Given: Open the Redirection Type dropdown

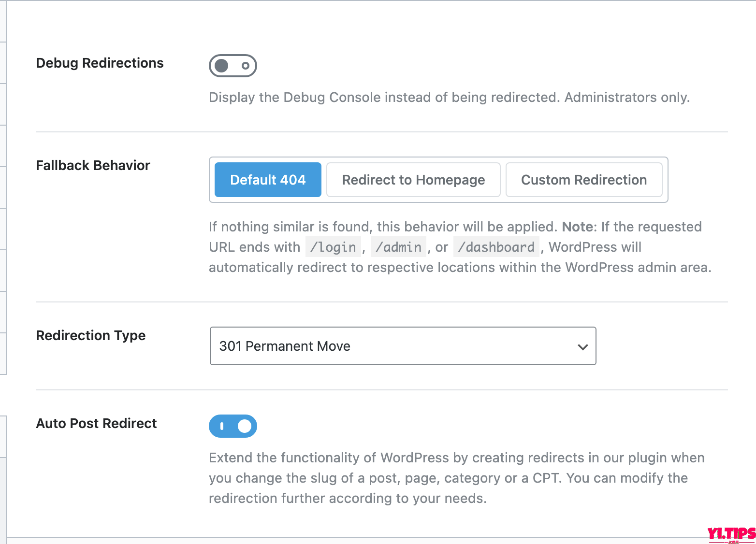Looking at the screenshot, I should pos(403,346).
